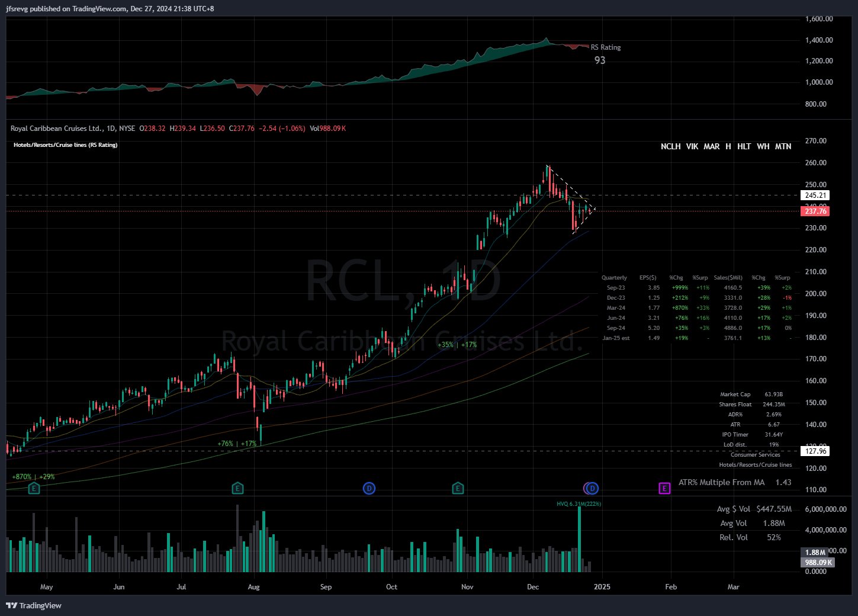Viewport: 858px width, 616px height.
Task: Click the '+870% | +29%' chart annotation
Action: point(33,477)
